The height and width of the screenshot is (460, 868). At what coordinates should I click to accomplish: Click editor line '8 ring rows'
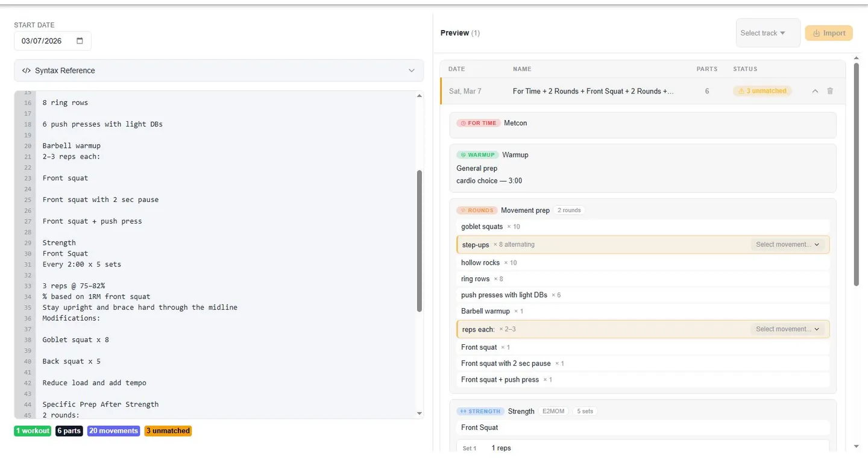66,102
